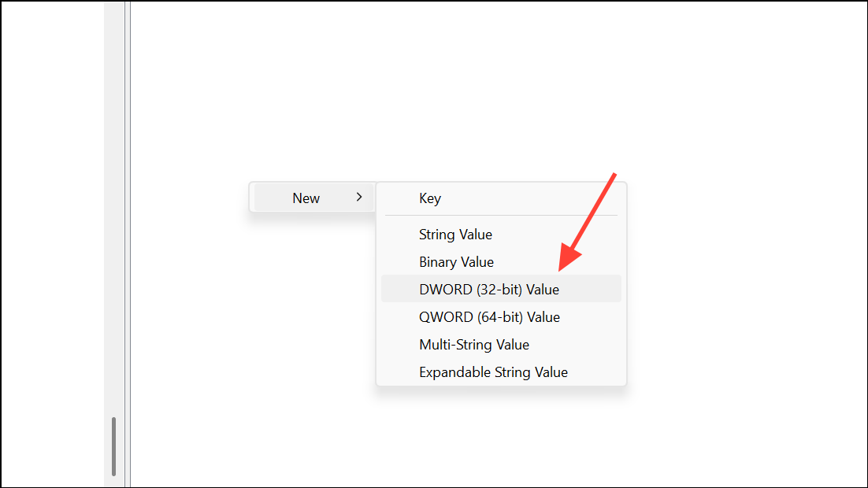Create a DWORD (32-bit) Value
This screenshot has height=488, width=868.
tap(488, 290)
